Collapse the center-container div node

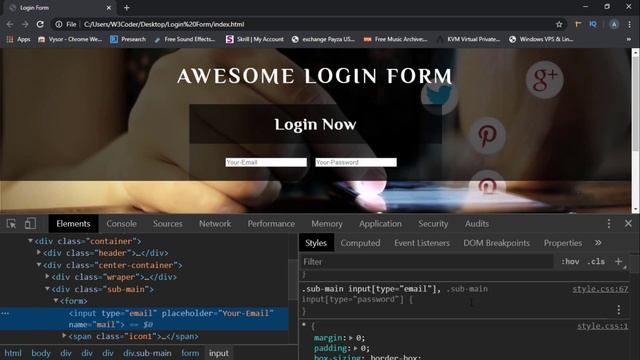39,265
